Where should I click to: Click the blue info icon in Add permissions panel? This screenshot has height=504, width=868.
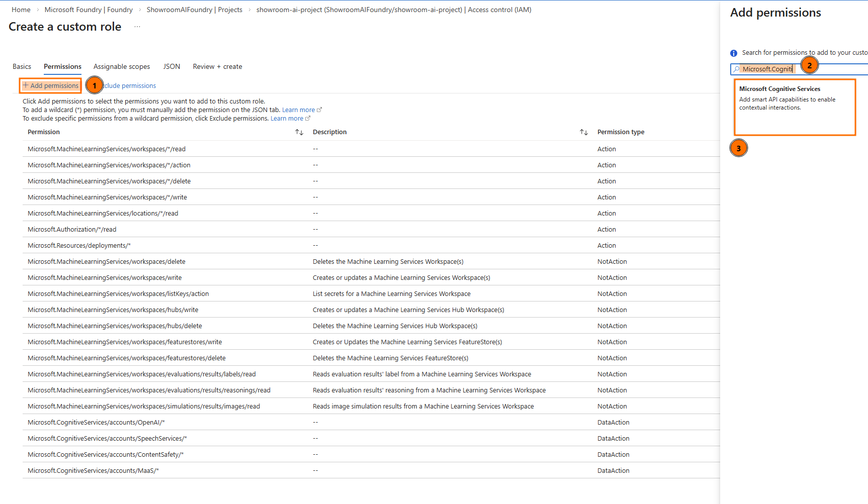(734, 53)
